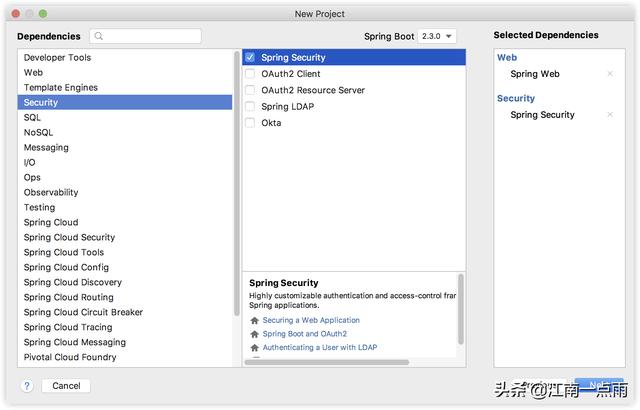Image resolution: width=640 pixels, height=410 pixels.
Task: Select the Security category
Action: click(x=125, y=102)
